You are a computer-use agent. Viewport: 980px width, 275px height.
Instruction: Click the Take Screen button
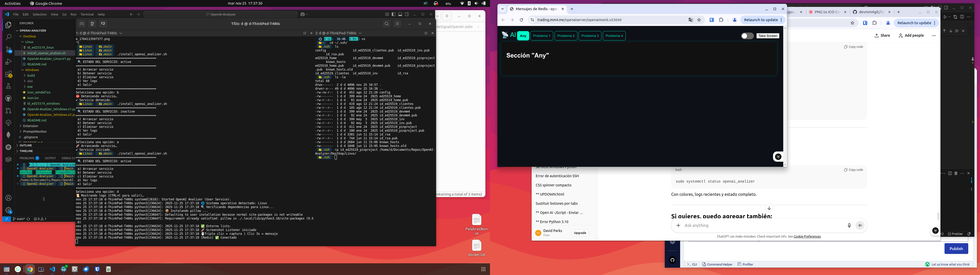coord(767,36)
